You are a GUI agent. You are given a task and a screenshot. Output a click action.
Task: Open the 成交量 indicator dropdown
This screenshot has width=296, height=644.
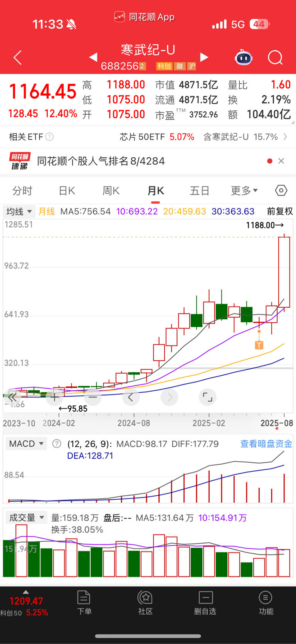(x=26, y=518)
